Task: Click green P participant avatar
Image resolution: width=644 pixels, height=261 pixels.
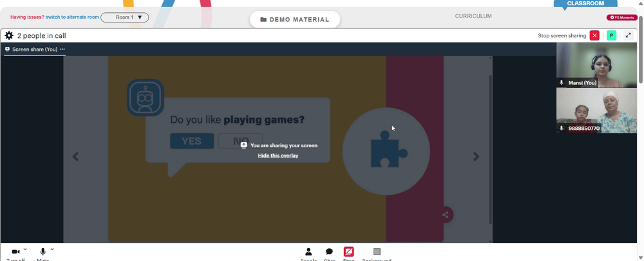Action: (x=611, y=35)
